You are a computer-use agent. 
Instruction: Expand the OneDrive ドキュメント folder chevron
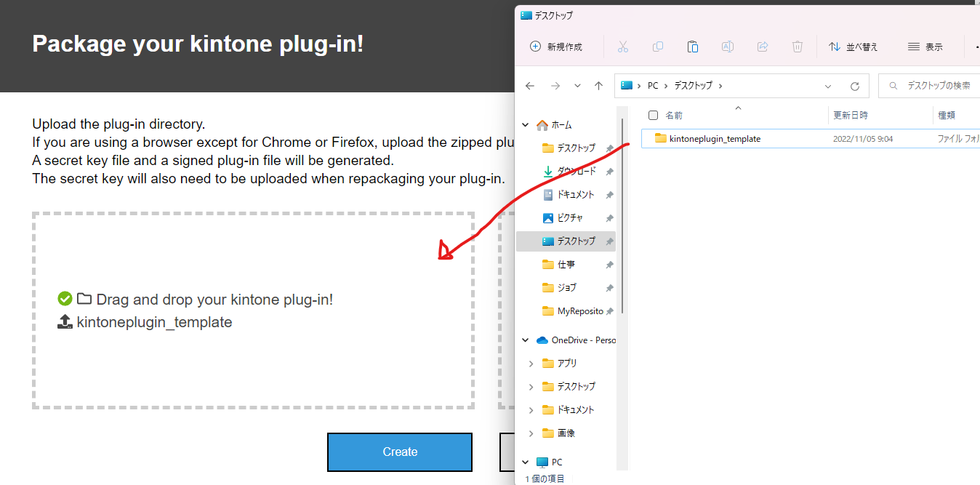pos(531,410)
